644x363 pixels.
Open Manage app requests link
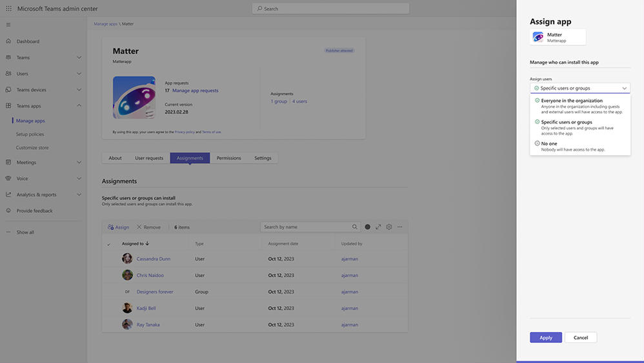pos(195,90)
